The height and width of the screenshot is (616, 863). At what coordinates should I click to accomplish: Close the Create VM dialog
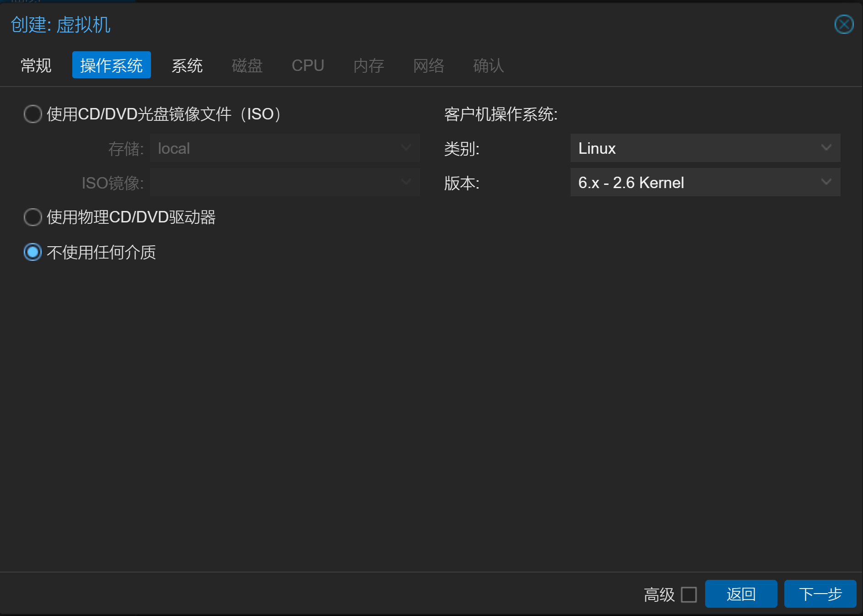tap(843, 25)
